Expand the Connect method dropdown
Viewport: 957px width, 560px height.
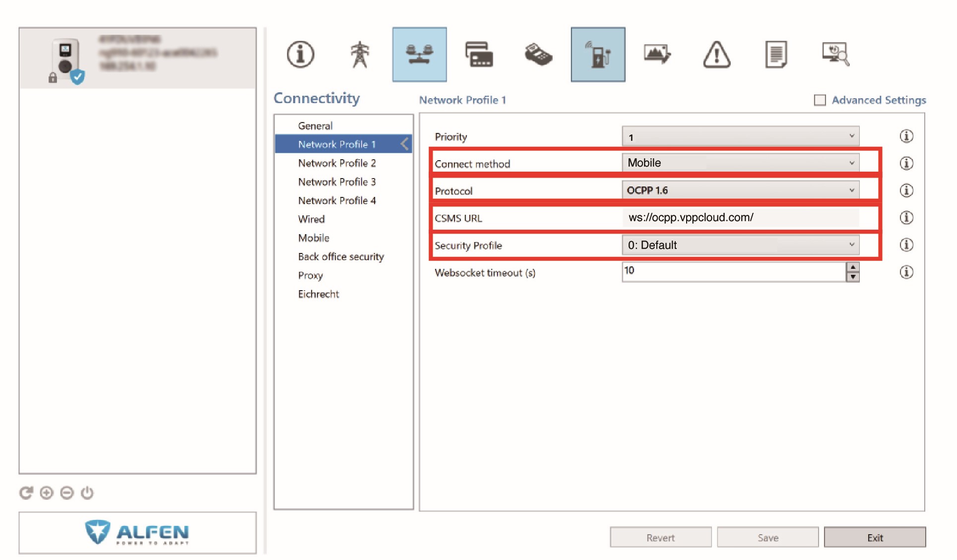tap(740, 163)
